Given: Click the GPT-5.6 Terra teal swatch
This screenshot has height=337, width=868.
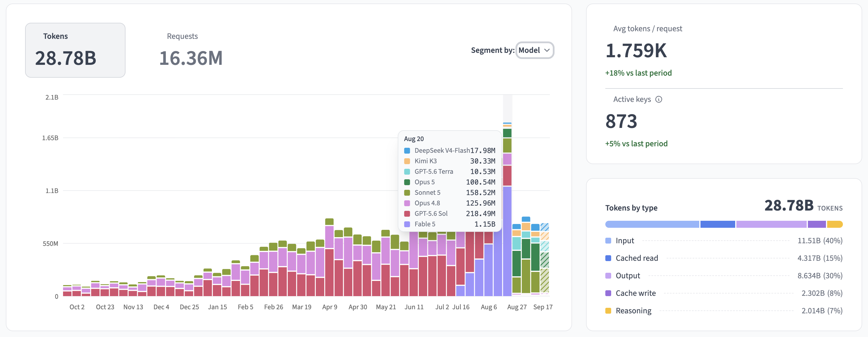Looking at the screenshot, I should pos(407,171).
